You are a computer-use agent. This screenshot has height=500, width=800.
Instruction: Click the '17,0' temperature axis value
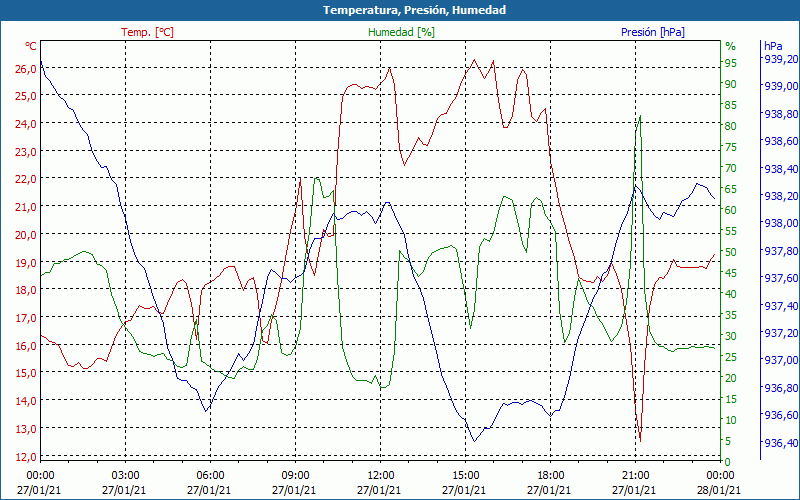[26, 318]
